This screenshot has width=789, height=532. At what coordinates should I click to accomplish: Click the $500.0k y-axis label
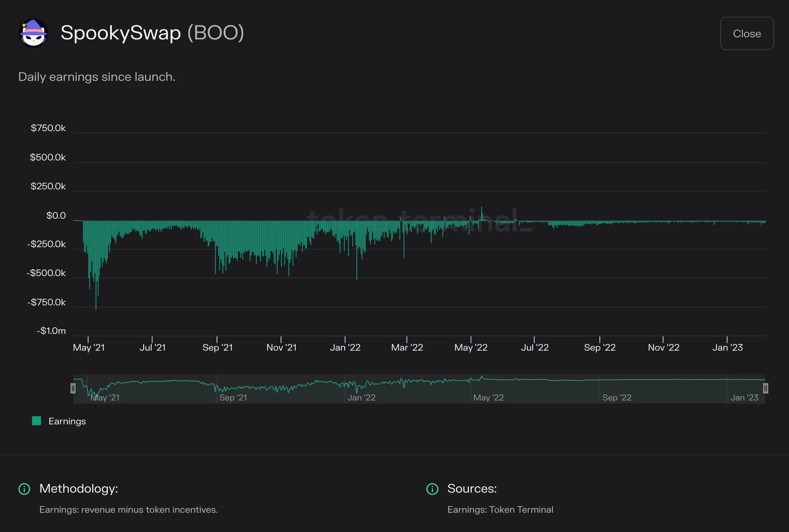click(x=48, y=158)
